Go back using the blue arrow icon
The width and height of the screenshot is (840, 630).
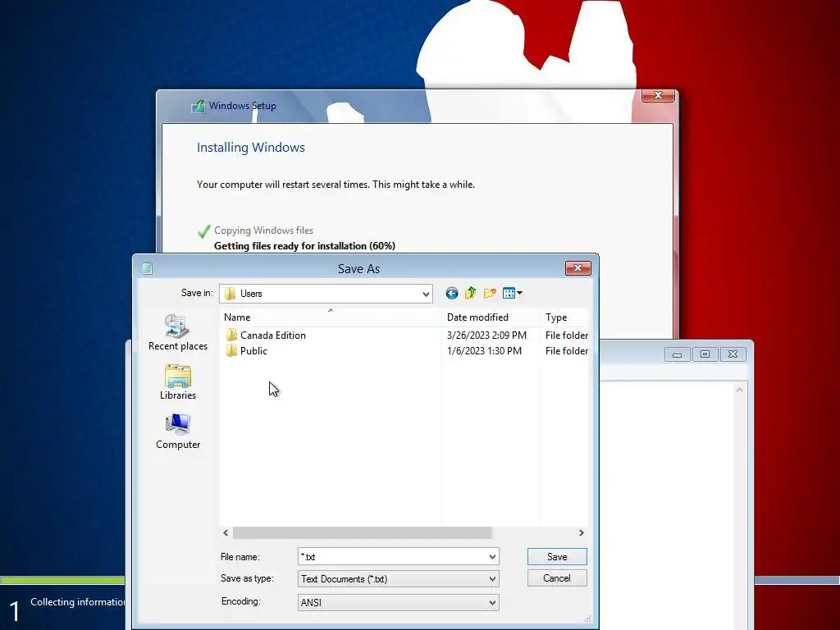452,293
